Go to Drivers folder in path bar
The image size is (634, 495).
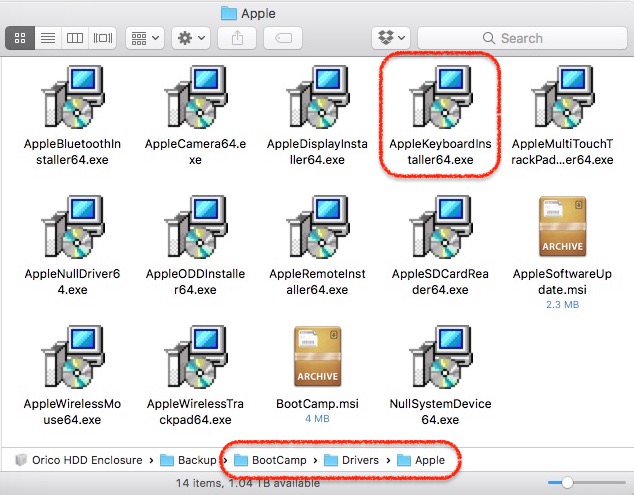click(352, 460)
